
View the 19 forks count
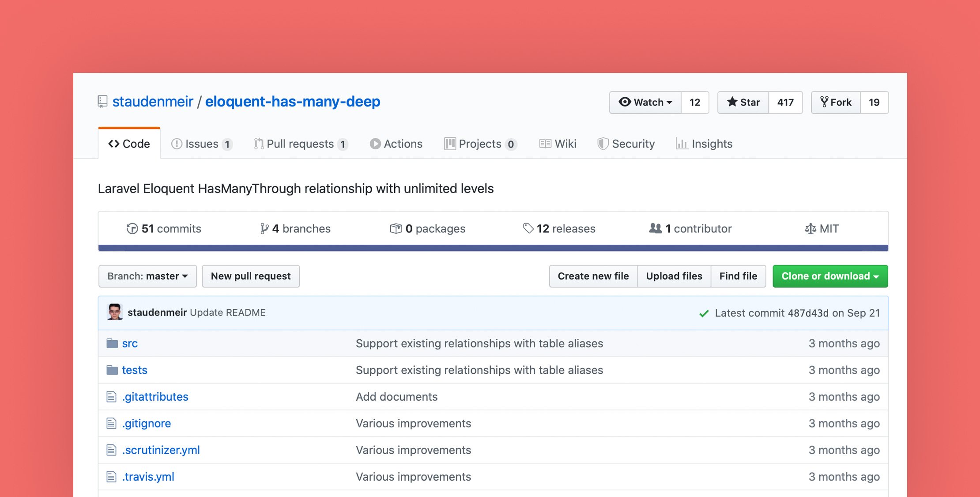tap(874, 102)
